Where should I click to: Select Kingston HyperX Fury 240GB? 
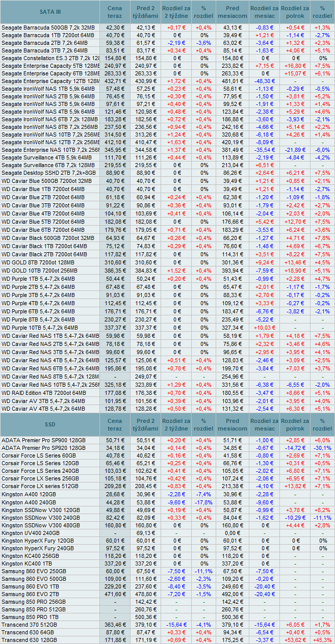click(38, 548)
